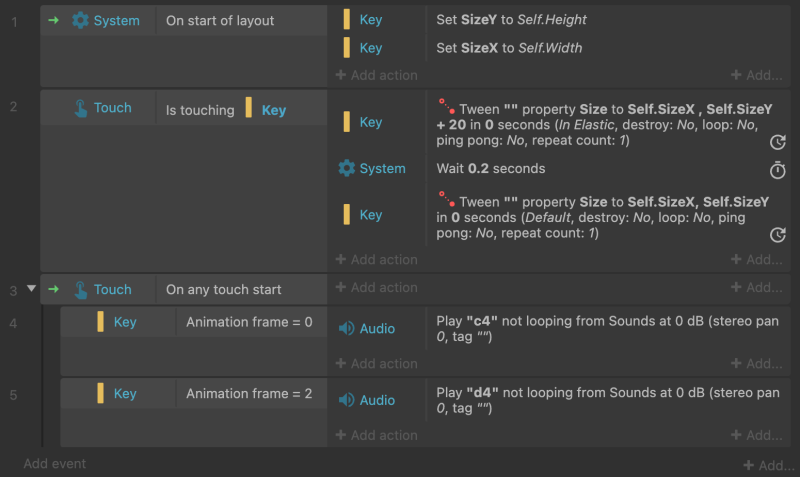This screenshot has height=477, width=800.
Task: Click the Touch hand icon in event 2
Action: [x=81, y=108]
